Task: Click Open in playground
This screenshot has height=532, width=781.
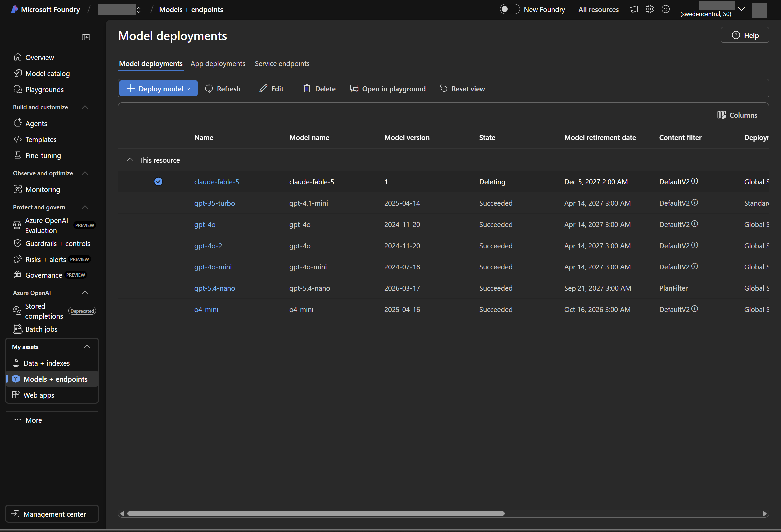Action: (x=388, y=88)
